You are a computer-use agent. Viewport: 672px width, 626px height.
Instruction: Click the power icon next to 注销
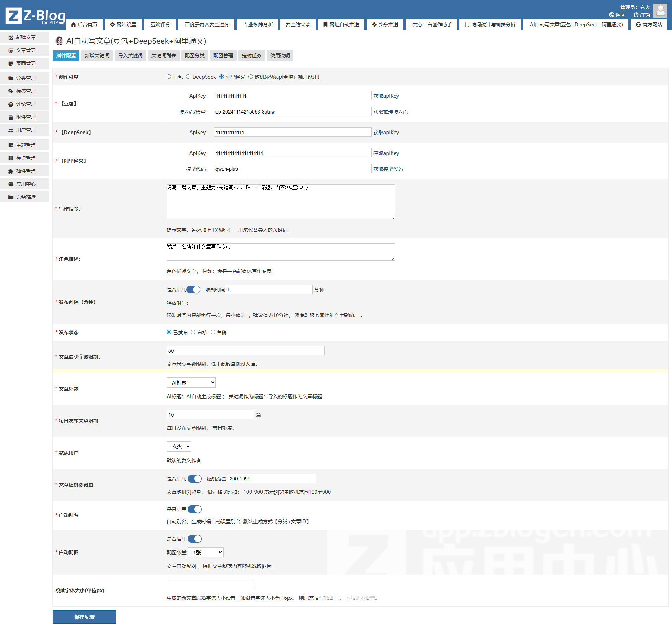click(x=636, y=15)
